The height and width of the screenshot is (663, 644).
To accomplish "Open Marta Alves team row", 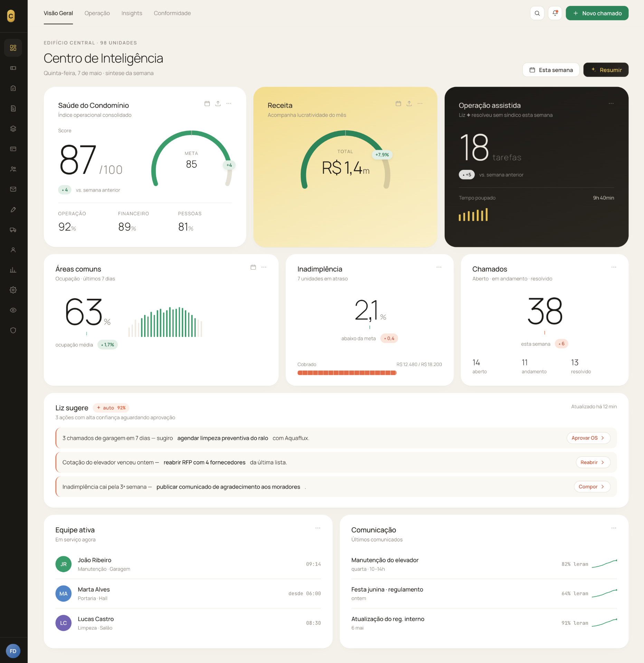I will (x=188, y=594).
